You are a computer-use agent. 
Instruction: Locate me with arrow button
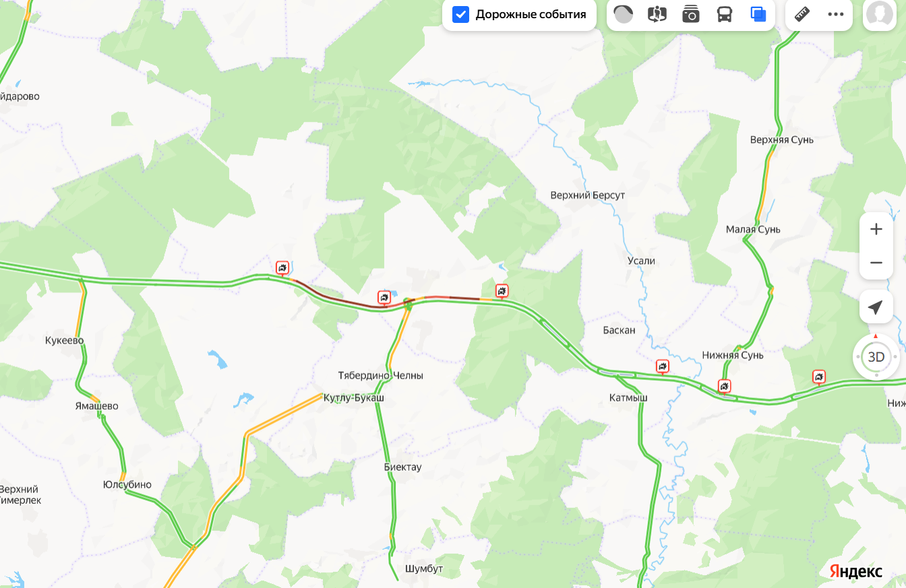coord(876,308)
